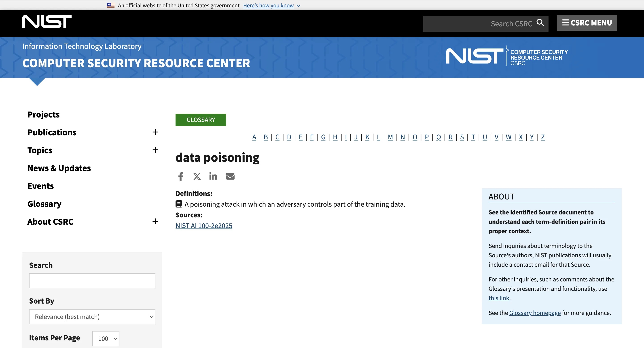Expand the About CSRC submenu

155,221
